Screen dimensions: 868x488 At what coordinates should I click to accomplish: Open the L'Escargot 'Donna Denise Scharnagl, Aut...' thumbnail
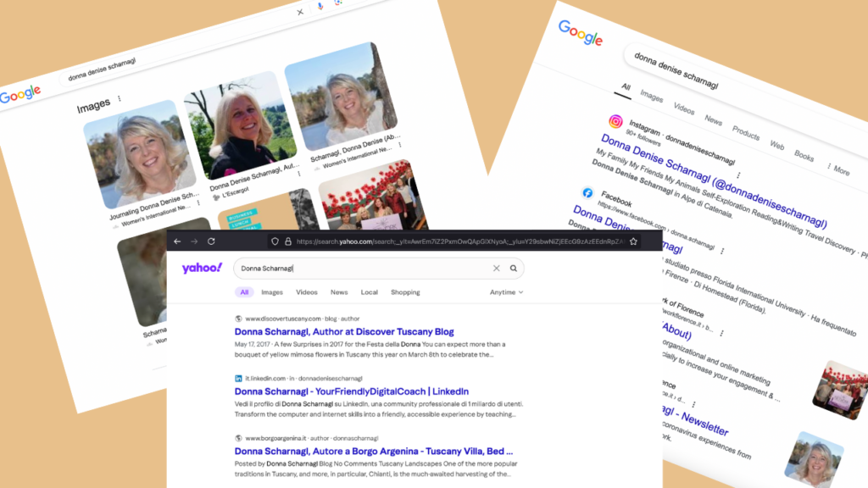coord(240,125)
